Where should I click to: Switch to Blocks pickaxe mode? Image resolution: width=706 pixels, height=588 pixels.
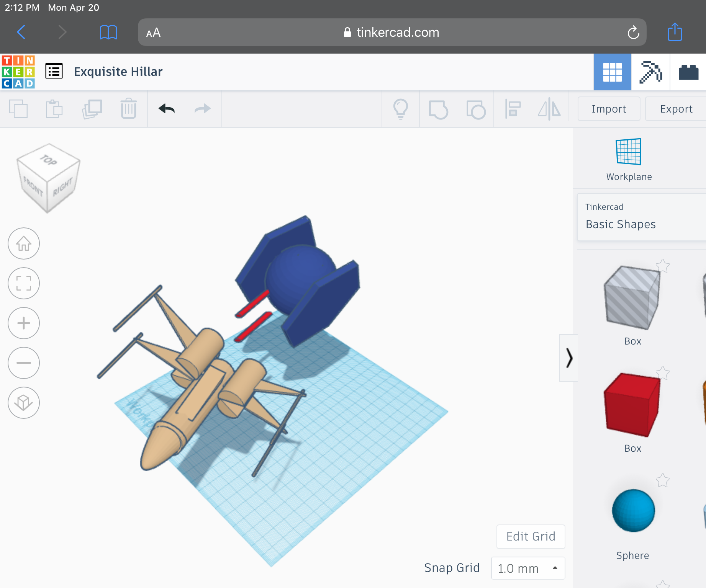pyautogui.click(x=650, y=72)
